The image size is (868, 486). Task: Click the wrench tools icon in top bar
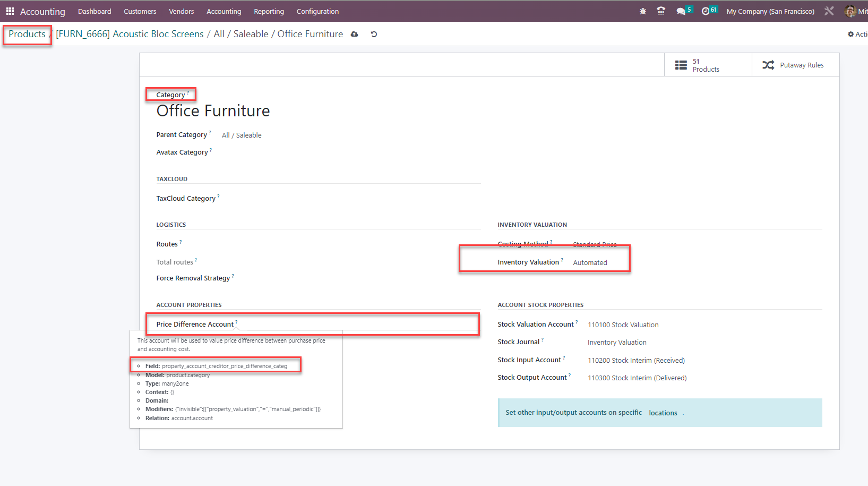[x=829, y=11]
